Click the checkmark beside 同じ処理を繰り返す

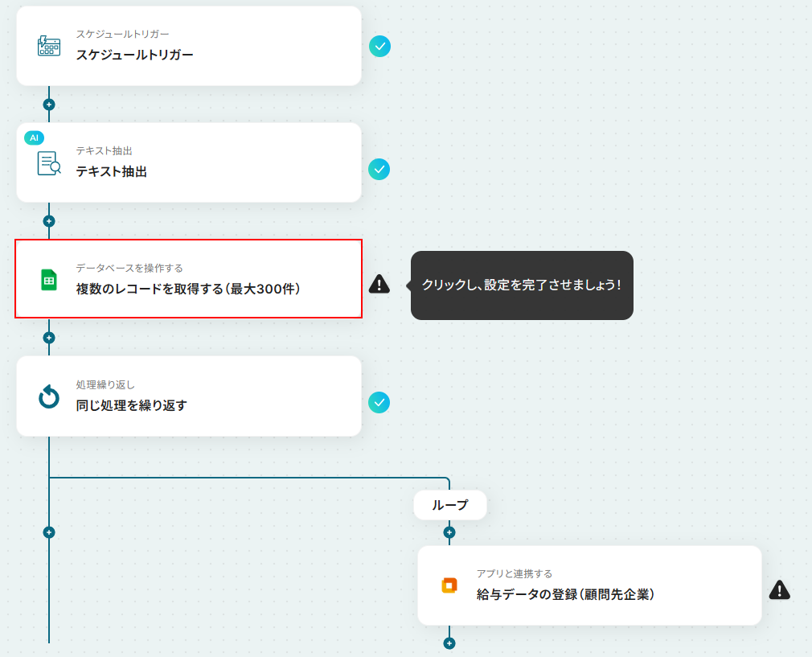pyautogui.click(x=379, y=403)
